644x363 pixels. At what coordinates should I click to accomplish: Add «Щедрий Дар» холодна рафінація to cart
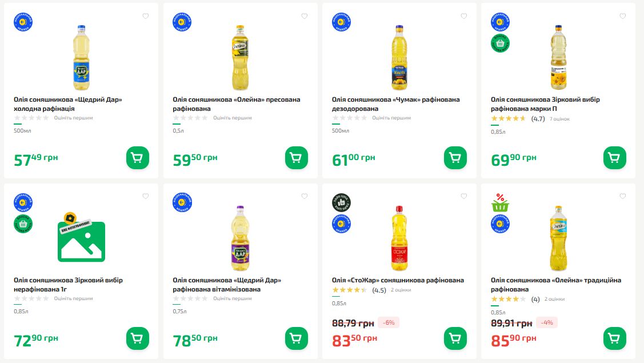[137, 157]
